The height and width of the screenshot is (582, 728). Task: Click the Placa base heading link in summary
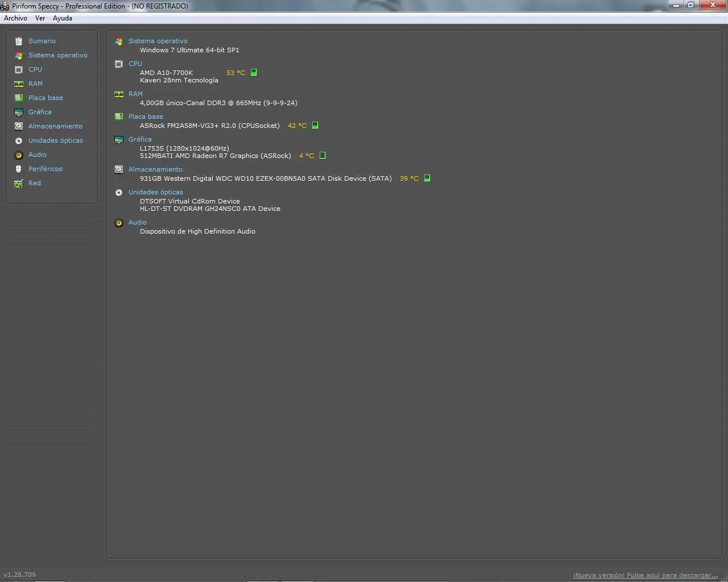146,117
